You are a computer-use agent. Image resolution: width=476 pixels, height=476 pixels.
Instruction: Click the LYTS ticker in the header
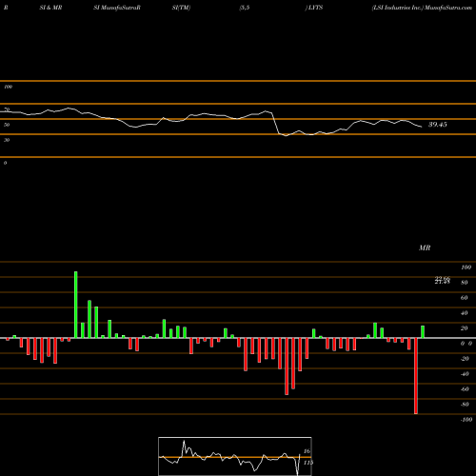click(315, 8)
